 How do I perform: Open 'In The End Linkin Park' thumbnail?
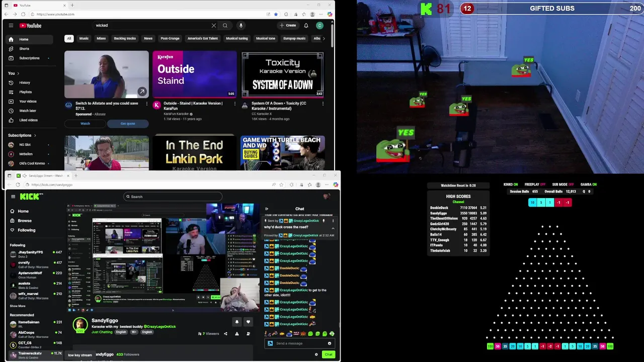click(x=194, y=153)
